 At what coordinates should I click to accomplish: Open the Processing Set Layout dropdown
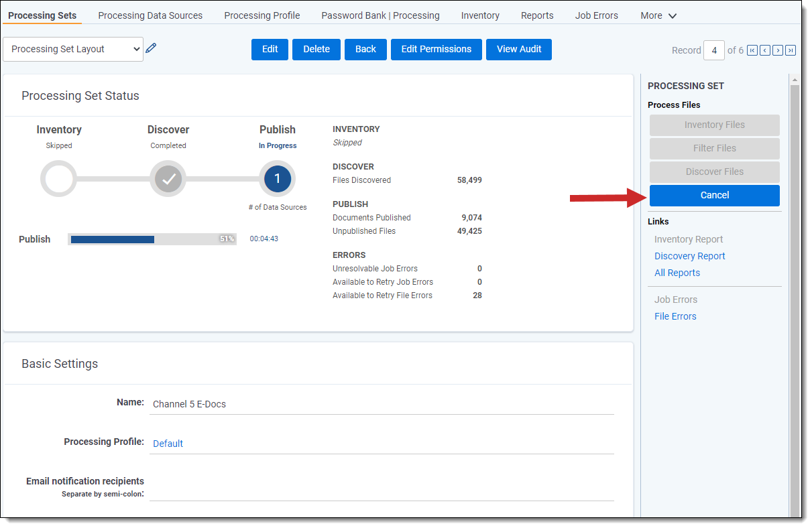73,49
